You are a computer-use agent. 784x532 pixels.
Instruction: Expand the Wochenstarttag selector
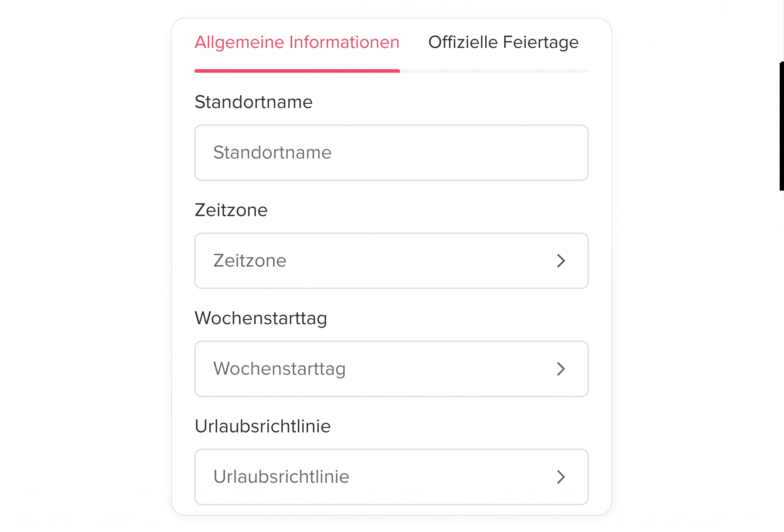391,369
